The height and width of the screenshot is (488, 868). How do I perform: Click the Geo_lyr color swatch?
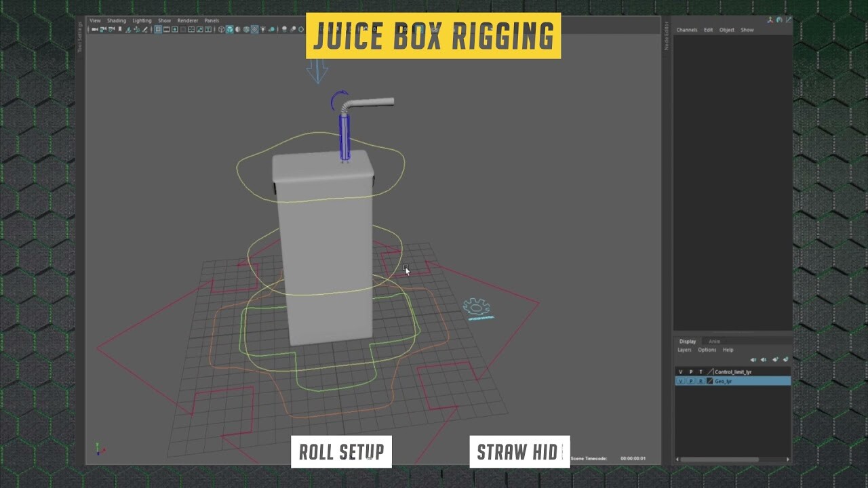point(710,381)
